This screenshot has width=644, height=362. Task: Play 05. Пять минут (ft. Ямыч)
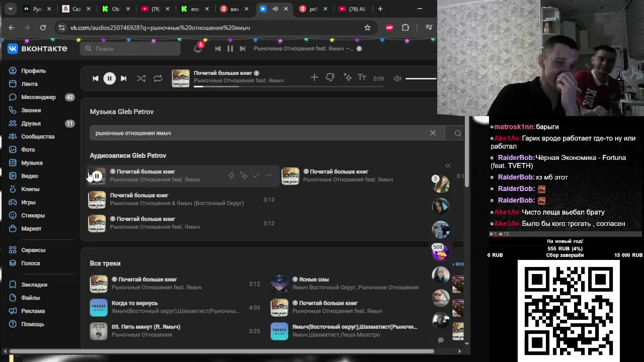(99, 331)
